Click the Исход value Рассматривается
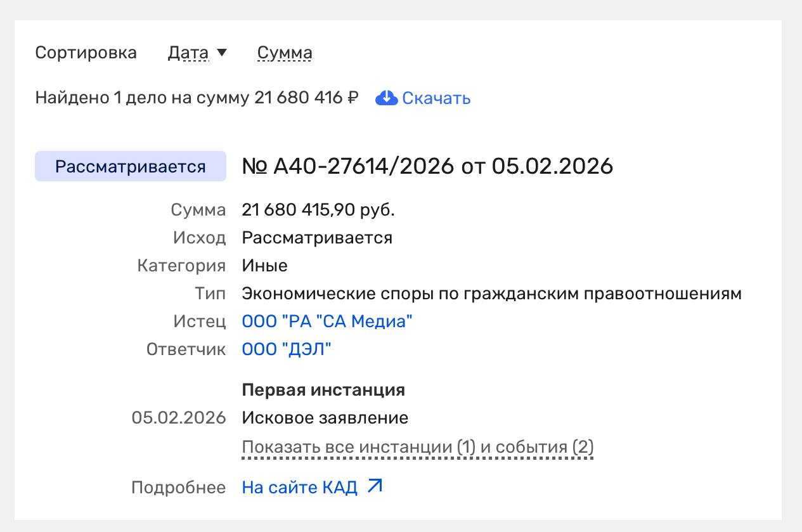The image size is (802, 532). pos(317,238)
